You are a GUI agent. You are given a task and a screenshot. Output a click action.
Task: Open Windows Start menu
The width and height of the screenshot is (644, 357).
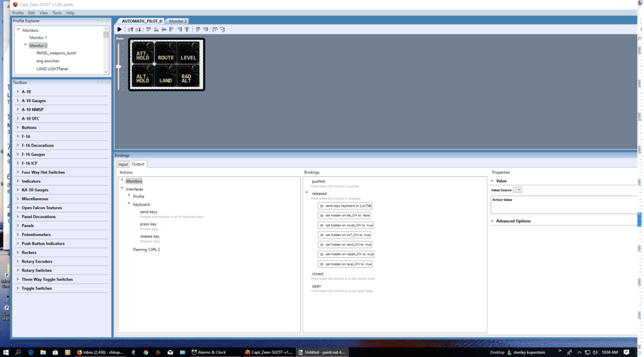(6, 352)
